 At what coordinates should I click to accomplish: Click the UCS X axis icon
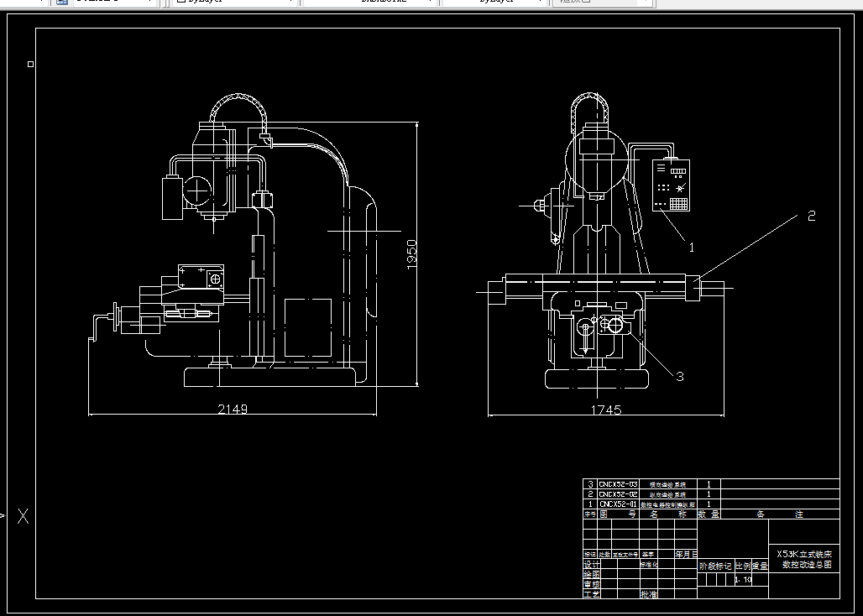click(23, 516)
